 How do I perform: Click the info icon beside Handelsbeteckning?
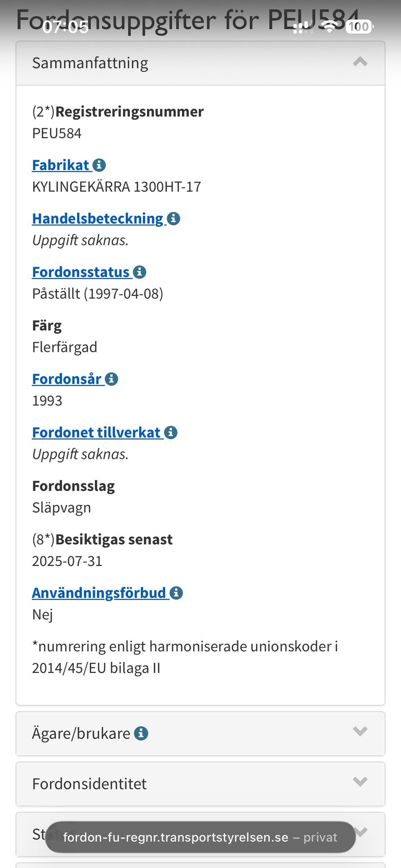[x=173, y=218]
